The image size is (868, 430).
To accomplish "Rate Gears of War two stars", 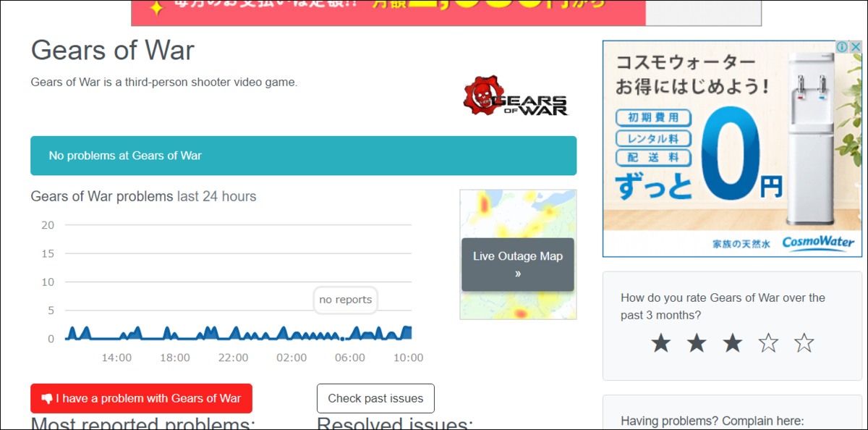I will [697, 342].
